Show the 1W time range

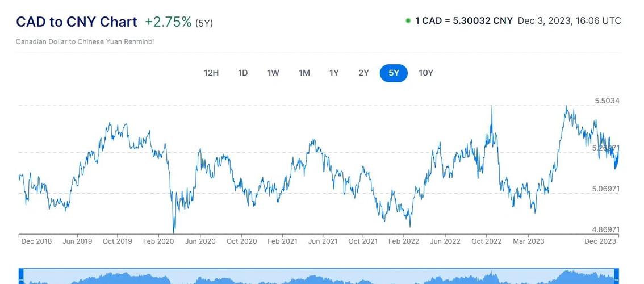click(x=273, y=73)
